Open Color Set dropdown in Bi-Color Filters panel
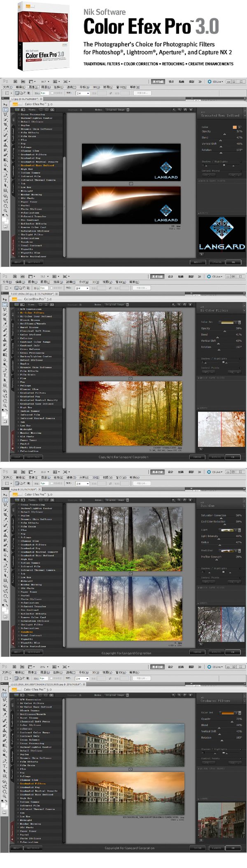 click(x=231, y=322)
